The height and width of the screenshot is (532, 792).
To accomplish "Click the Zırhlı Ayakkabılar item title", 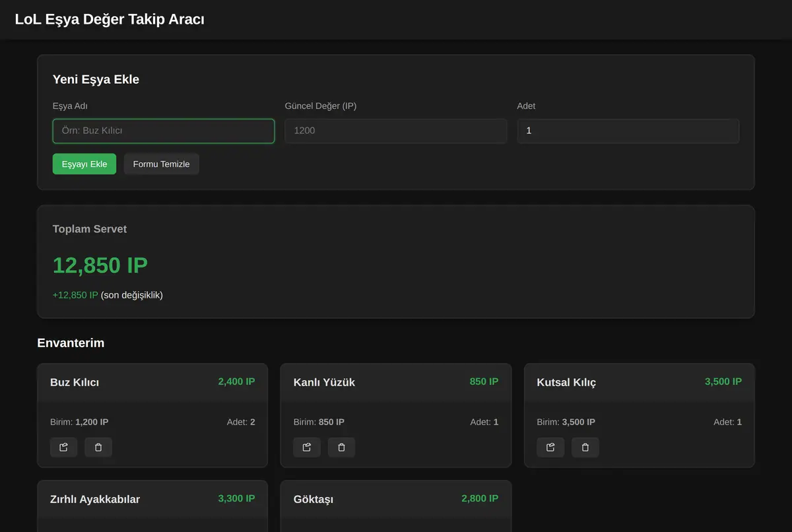I will click(95, 499).
